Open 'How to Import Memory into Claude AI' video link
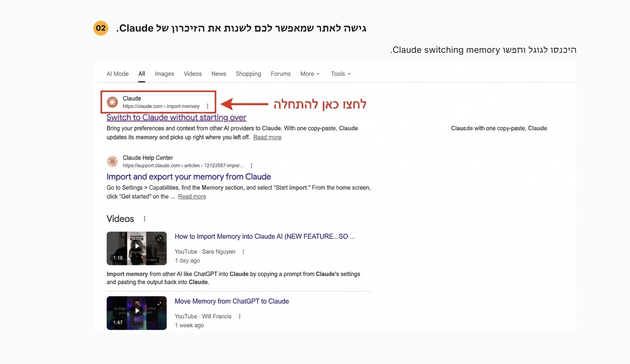 point(265,236)
